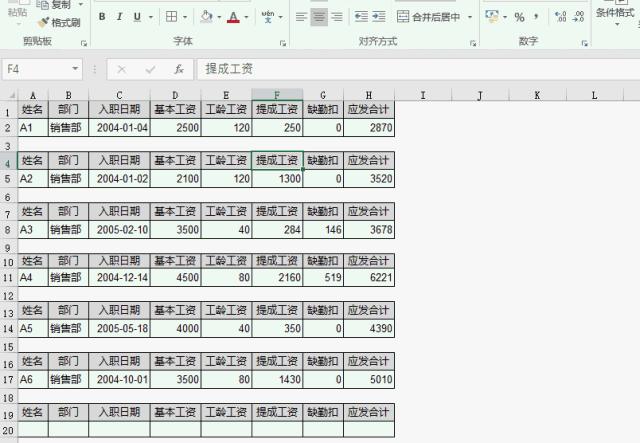This screenshot has width=640, height=443.
Task: Select row 12 header
Action: tap(8, 296)
